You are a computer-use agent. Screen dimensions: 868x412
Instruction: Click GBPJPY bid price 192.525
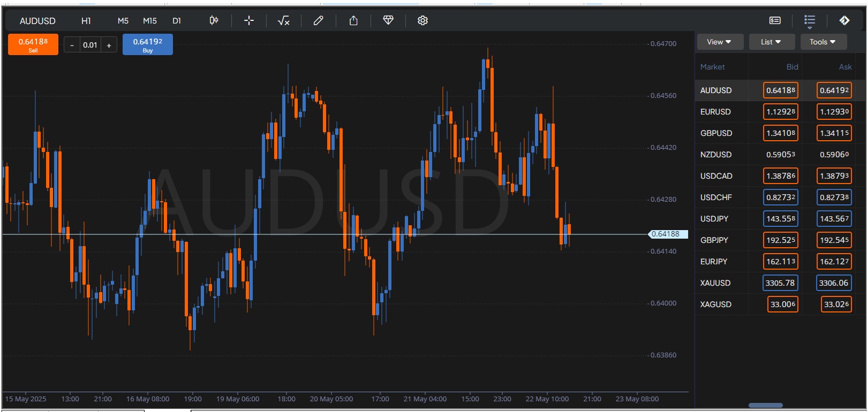781,240
